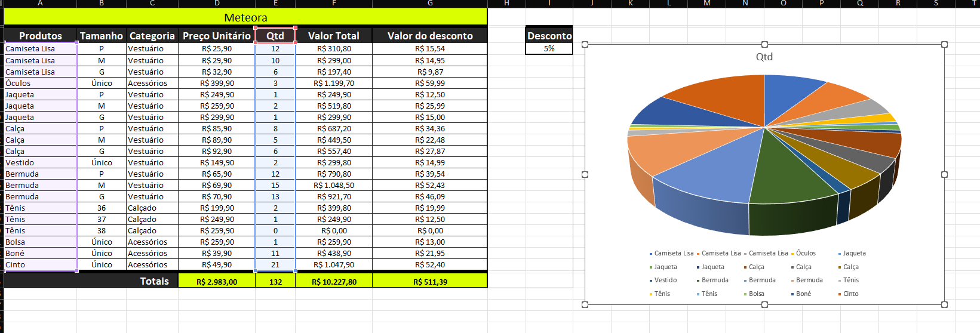The image size is (980, 333).
Task: Select the Preço Unitário header cell
Action: click(217, 36)
